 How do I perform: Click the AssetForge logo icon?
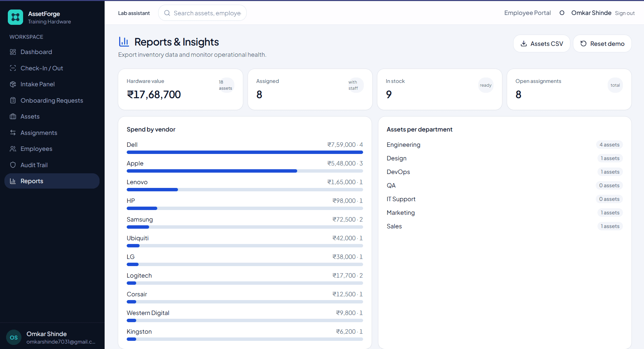pos(15,17)
